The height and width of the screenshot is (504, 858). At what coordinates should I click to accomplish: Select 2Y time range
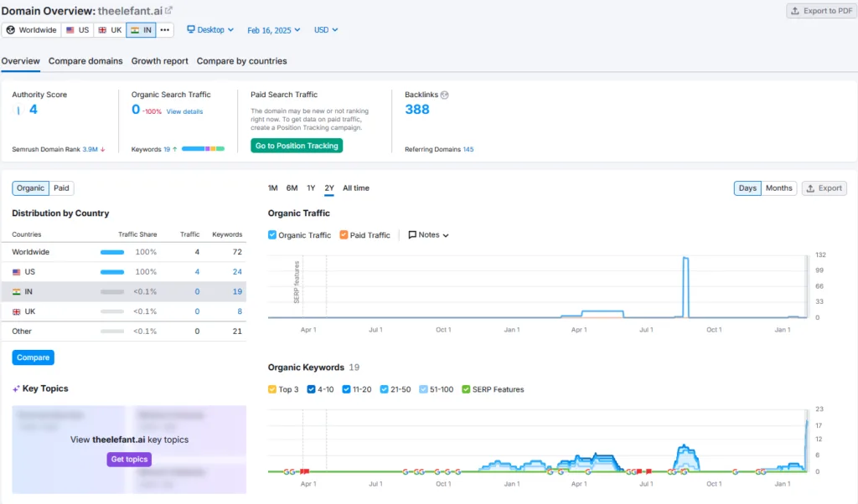pos(328,188)
